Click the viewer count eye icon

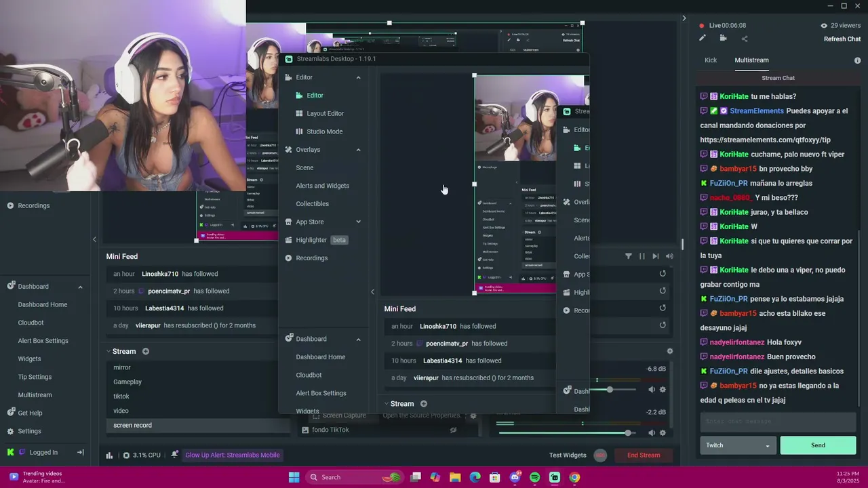pos(824,25)
